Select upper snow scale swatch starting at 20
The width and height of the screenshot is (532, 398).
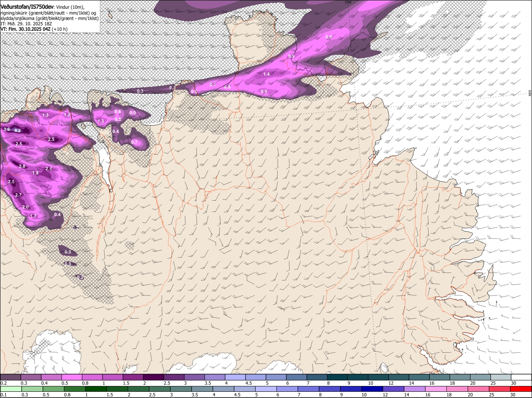tap(481, 377)
